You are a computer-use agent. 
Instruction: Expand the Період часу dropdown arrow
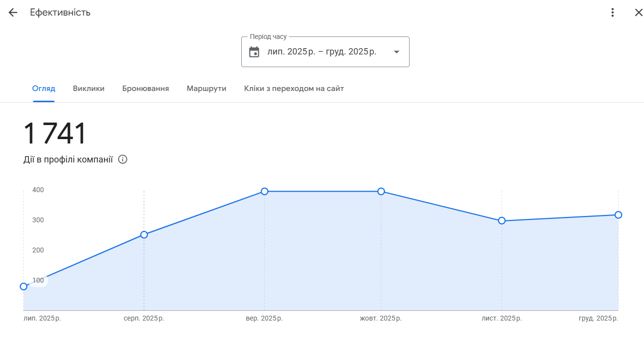click(396, 52)
